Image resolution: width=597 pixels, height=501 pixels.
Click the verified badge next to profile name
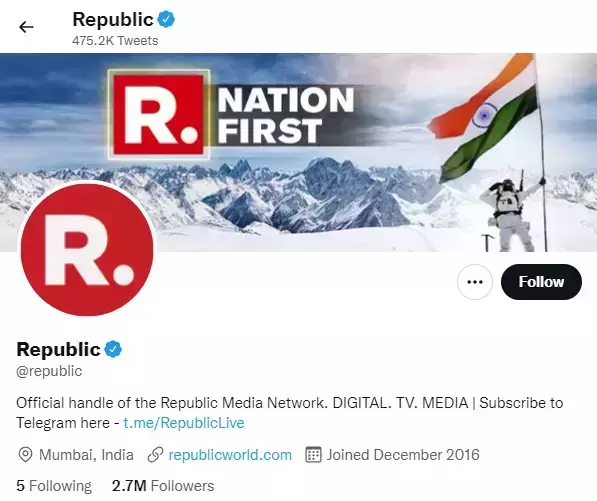pos(113,349)
